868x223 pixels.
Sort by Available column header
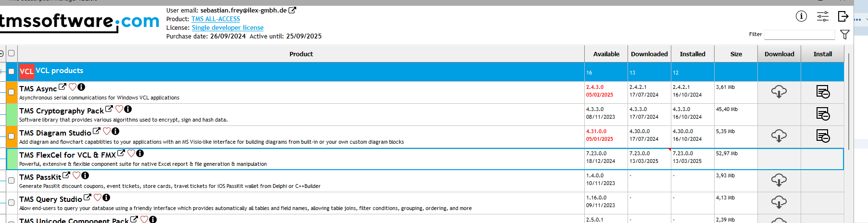point(606,54)
